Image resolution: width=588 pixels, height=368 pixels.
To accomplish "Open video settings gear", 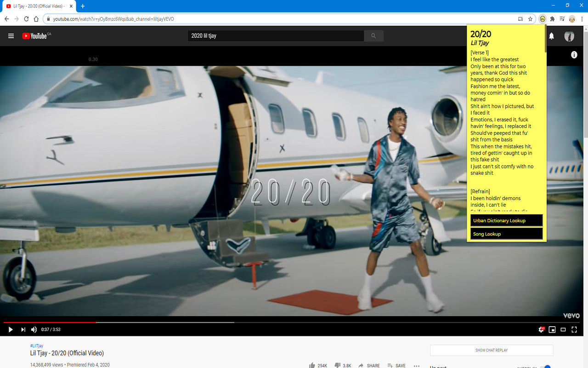I will coord(542,329).
